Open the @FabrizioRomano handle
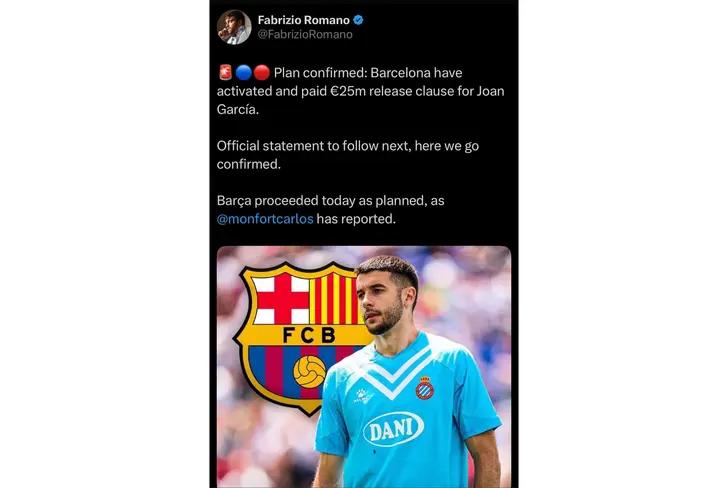 pos(305,34)
